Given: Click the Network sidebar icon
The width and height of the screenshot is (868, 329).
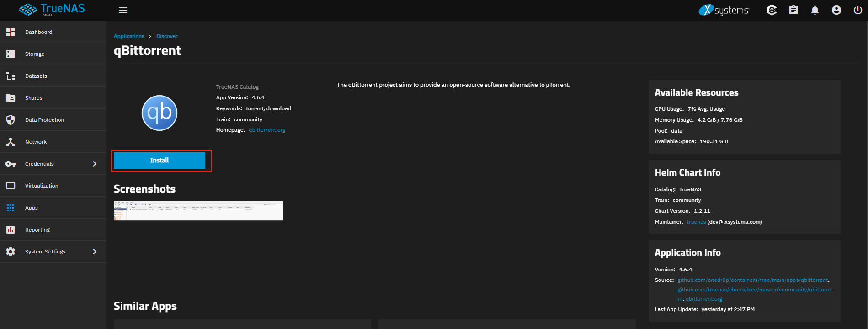Looking at the screenshot, I should (11, 142).
